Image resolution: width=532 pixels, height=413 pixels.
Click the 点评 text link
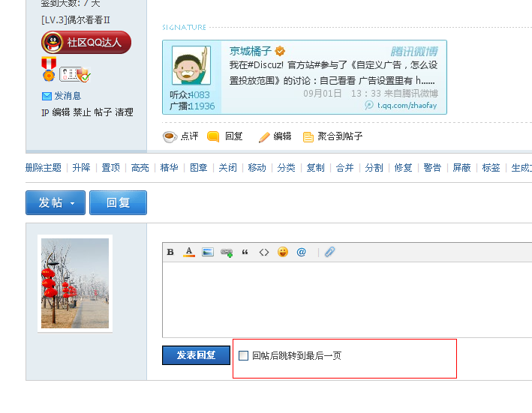click(189, 136)
